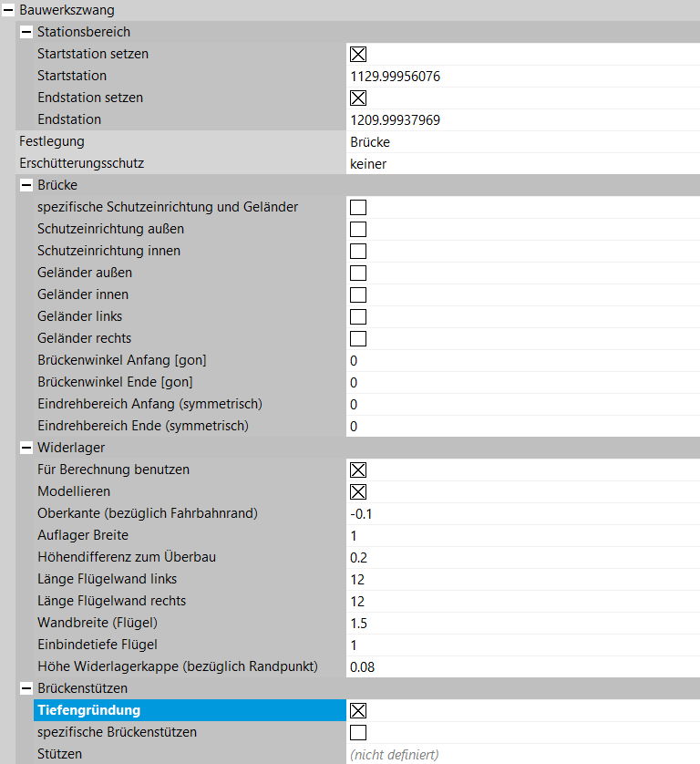Disable Für Berechnung benutzen
Screen dimensions: 700x764
point(358,470)
